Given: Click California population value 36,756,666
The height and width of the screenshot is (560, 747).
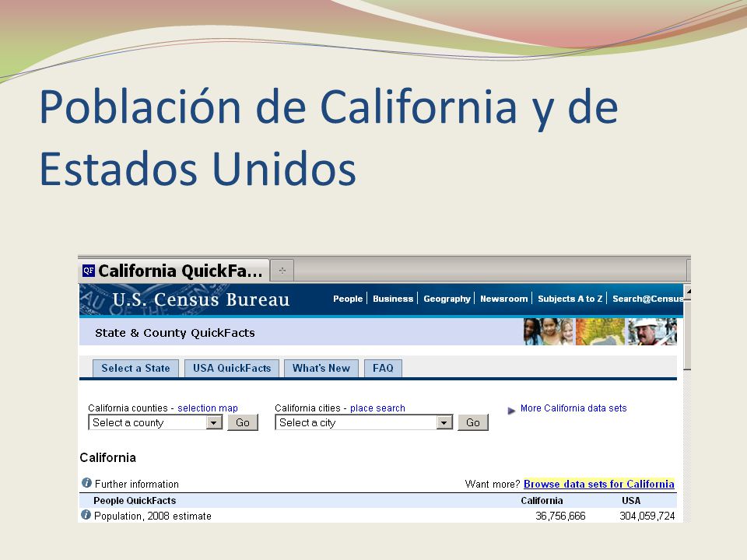Looking at the screenshot, I should click(x=560, y=516).
